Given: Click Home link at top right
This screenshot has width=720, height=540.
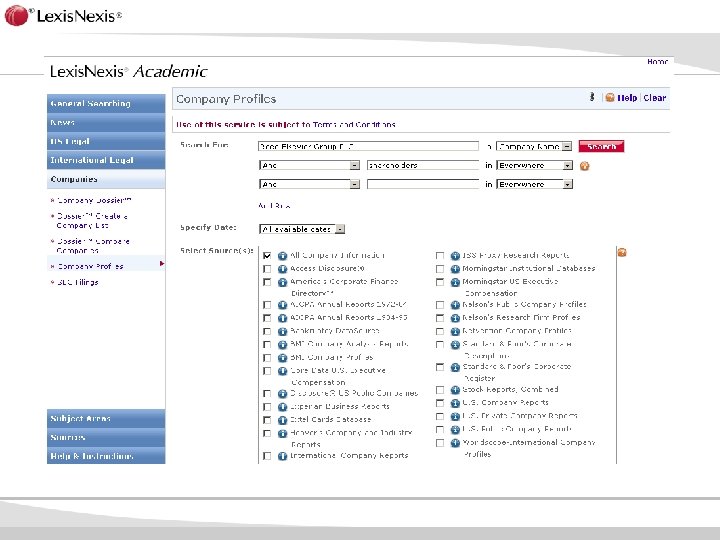Looking at the screenshot, I should [x=657, y=61].
